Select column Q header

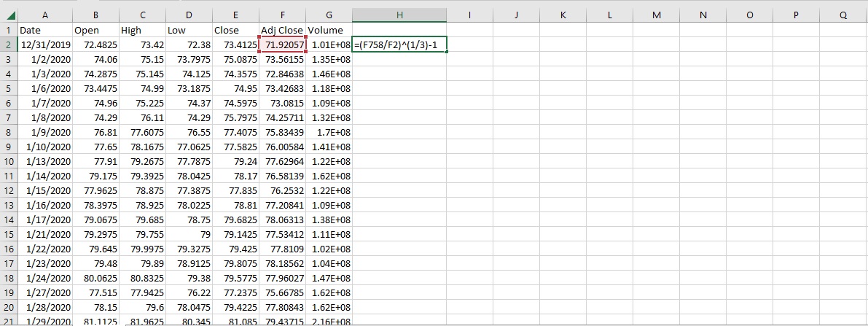tap(842, 15)
